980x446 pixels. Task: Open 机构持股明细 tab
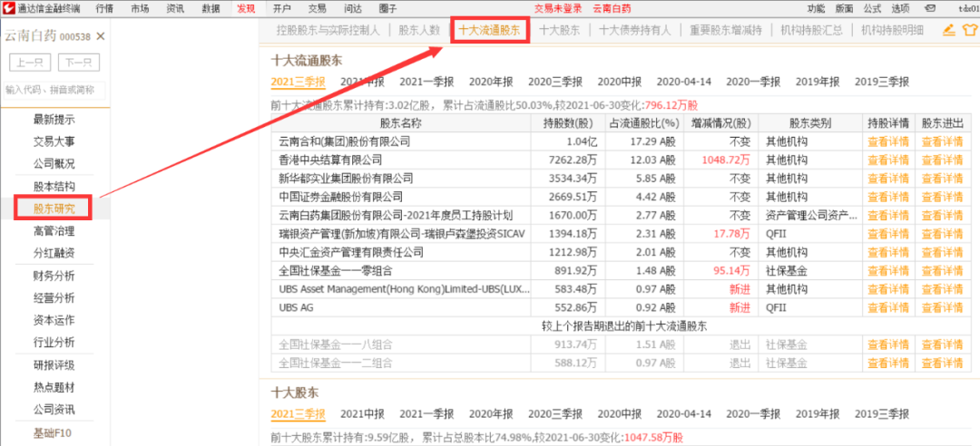point(892,30)
